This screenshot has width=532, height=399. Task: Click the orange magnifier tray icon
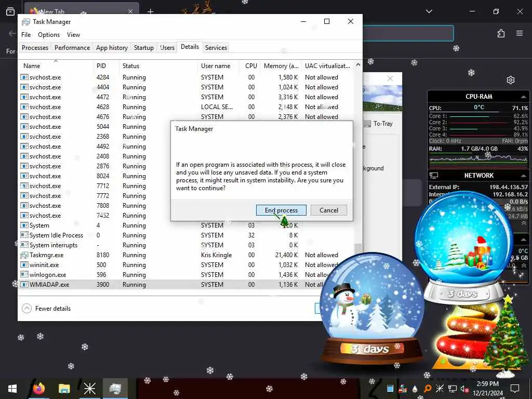[427, 389]
